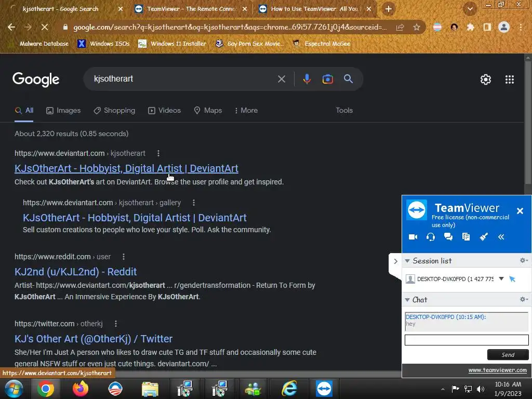Viewport: 532px width, 399px height.
Task: Collapse TeamViewer toolbar with double chevron
Action: click(x=501, y=237)
